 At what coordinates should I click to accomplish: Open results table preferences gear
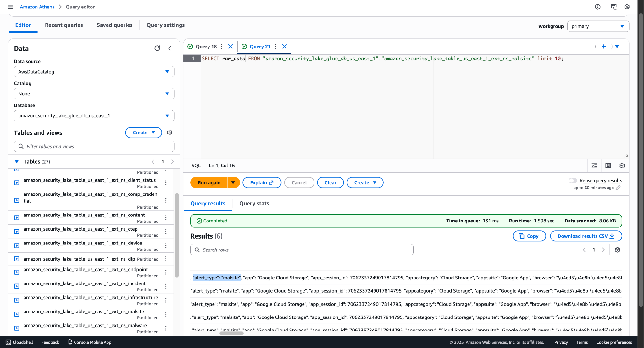pos(617,250)
